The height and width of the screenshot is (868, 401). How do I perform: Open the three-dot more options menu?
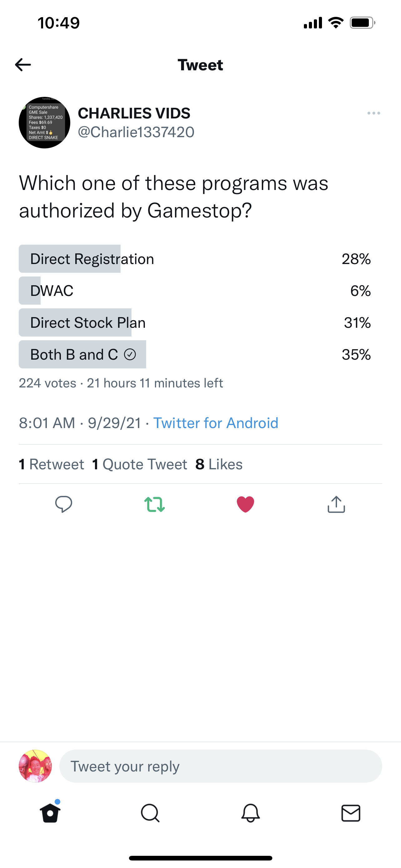point(374,113)
